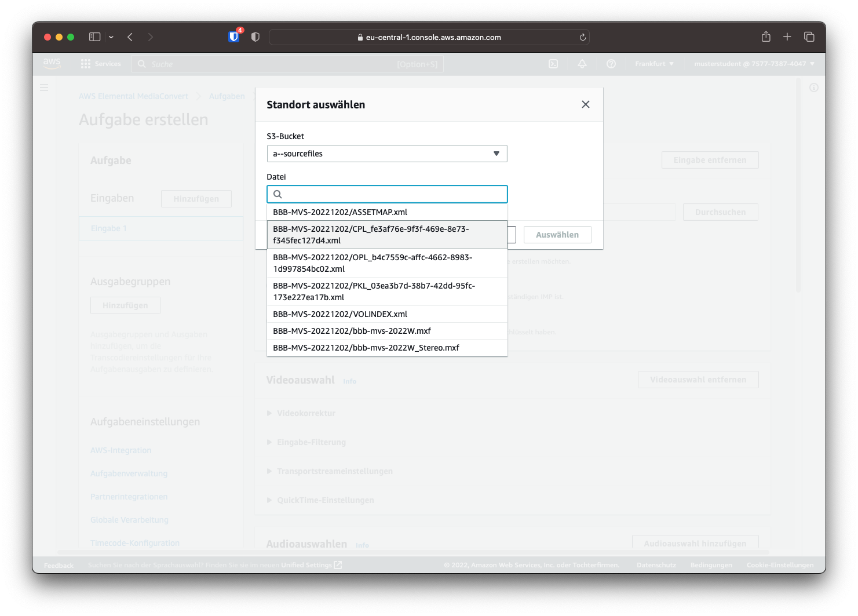Choose the CPL_fe3af76e xml file
Image resolution: width=858 pixels, height=616 pixels.
(x=387, y=235)
